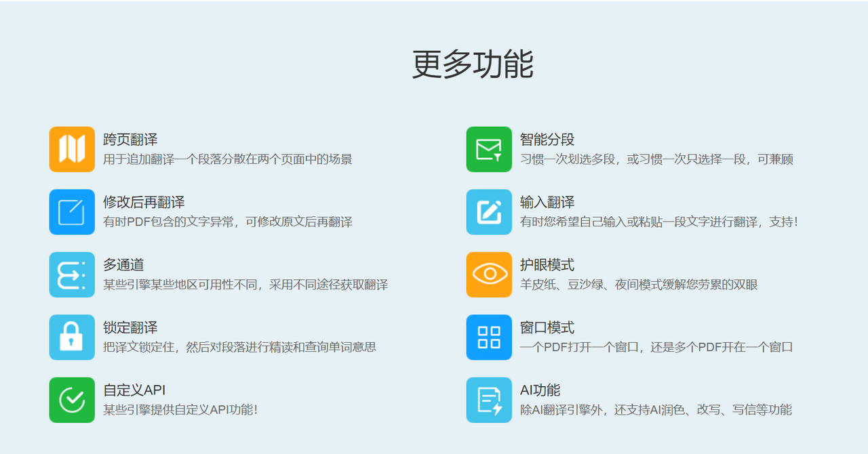The height and width of the screenshot is (454, 868).
Task: Open 窗口模式 via the grid icon
Action: click(489, 337)
